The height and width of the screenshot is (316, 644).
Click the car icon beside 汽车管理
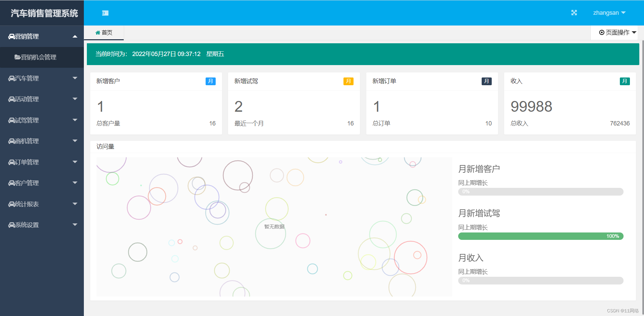pyautogui.click(x=12, y=78)
